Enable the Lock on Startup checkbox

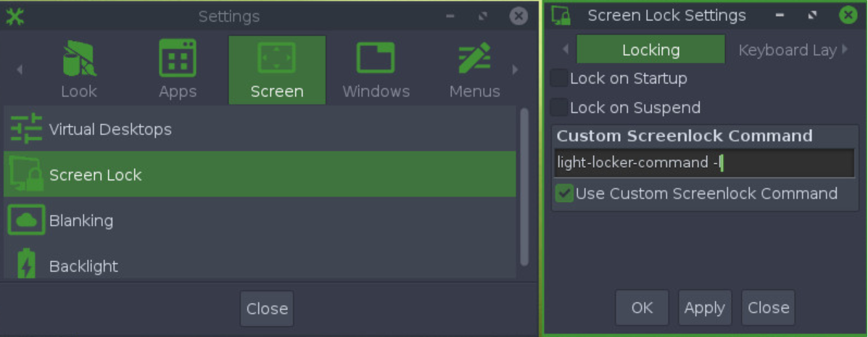(559, 78)
